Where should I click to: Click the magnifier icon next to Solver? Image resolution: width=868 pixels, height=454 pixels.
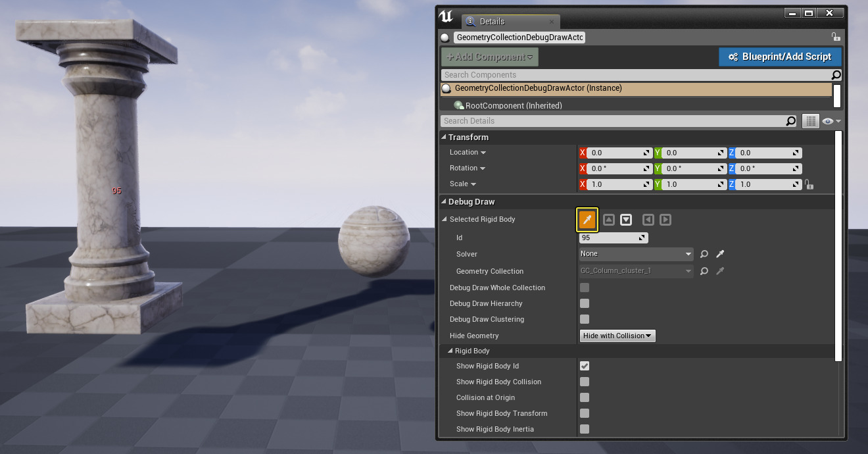click(x=704, y=254)
